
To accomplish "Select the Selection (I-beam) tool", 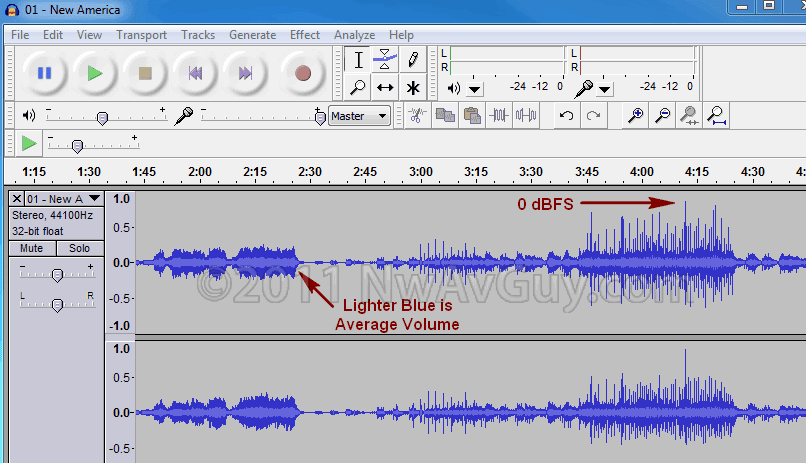I will click(358, 60).
